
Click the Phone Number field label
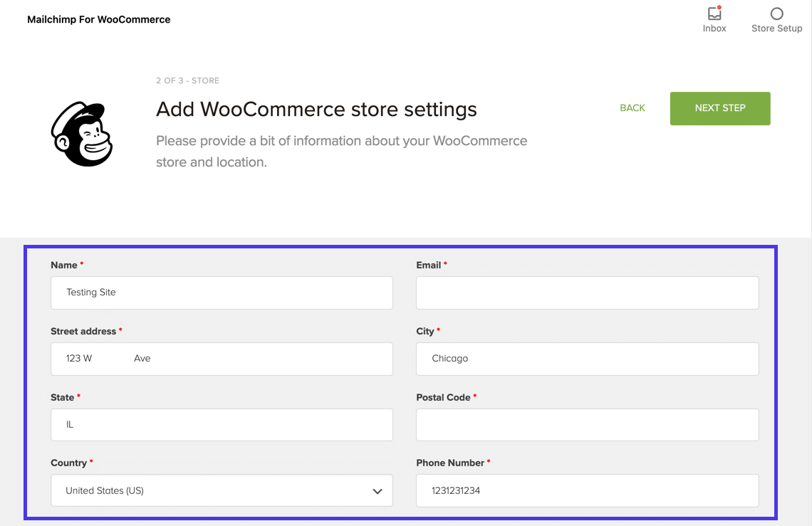(450, 463)
